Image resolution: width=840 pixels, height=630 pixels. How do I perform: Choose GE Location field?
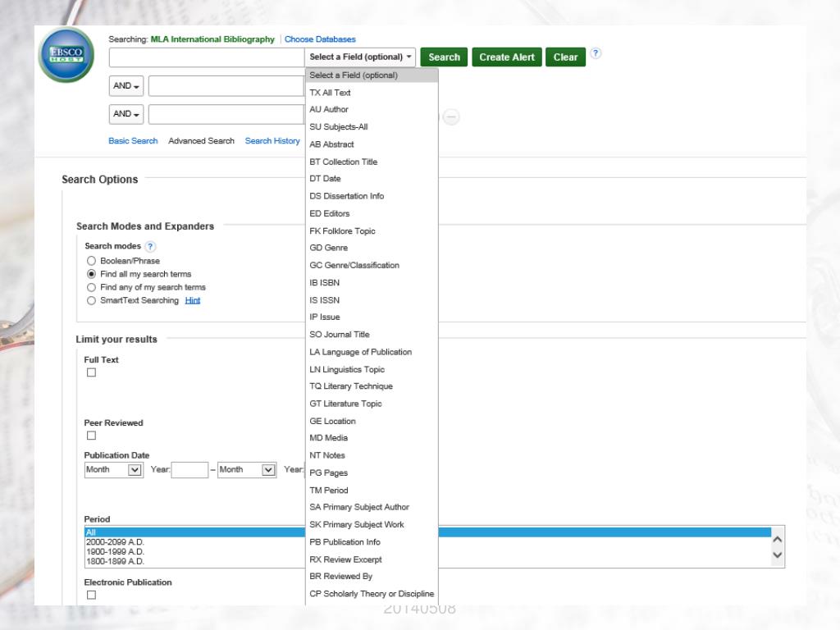click(372, 421)
